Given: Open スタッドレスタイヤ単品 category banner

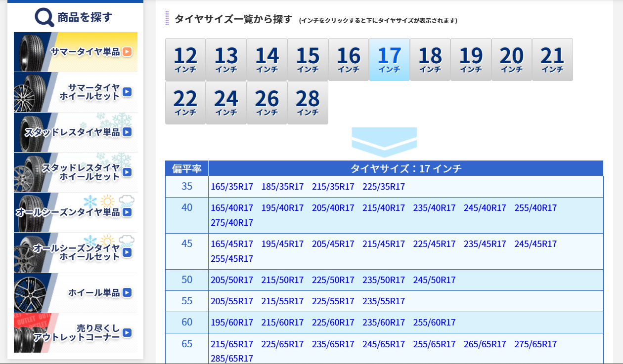Looking at the screenshot, I should 76,132.
